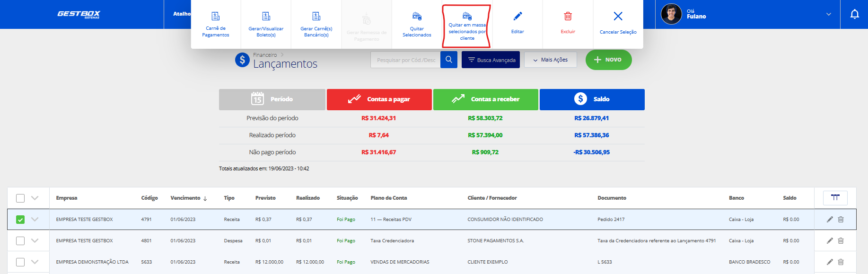Click the Editar pencil icon in toolbar
The height and width of the screenshot is (274, 868).
click(517, 17)
